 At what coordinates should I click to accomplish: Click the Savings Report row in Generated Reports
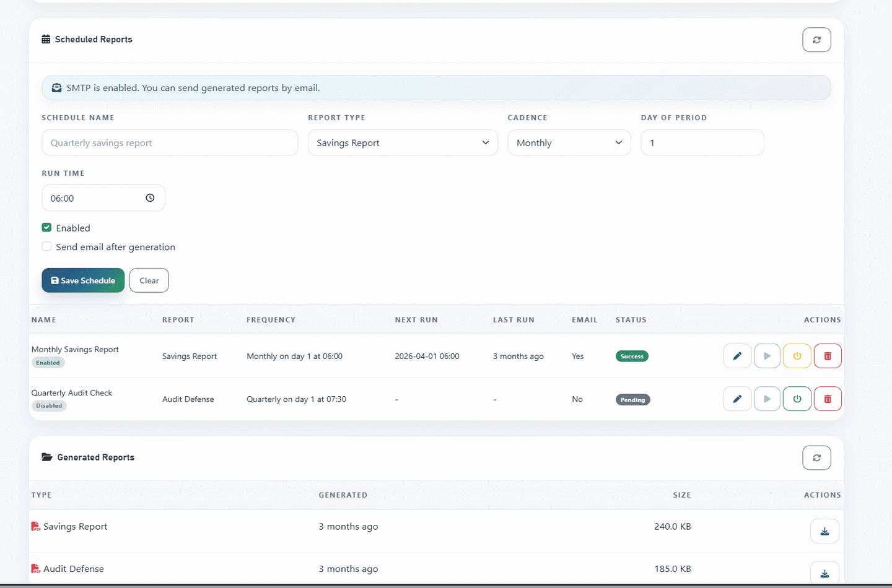click(x=437, y=531)
